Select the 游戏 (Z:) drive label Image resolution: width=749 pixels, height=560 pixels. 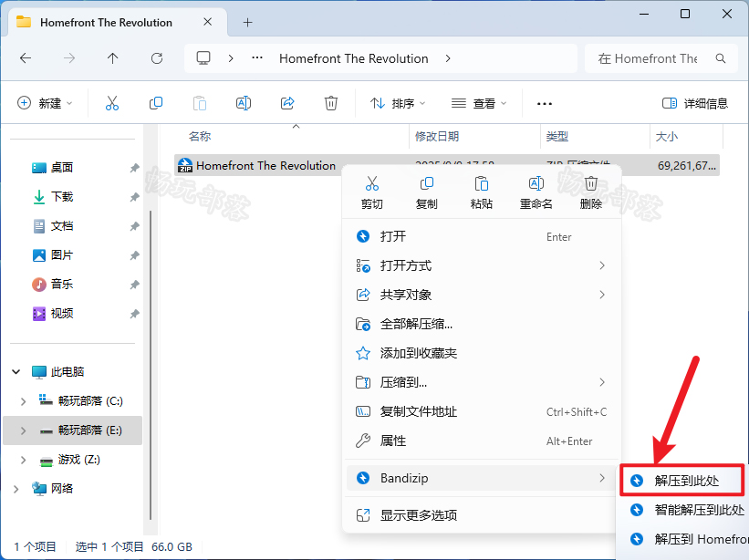tap(78, 460)
